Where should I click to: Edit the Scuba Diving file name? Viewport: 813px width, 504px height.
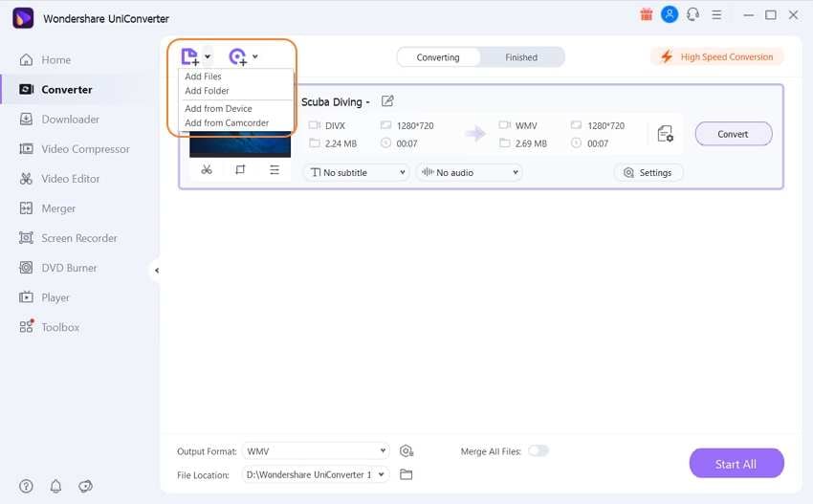click(387, 101)
